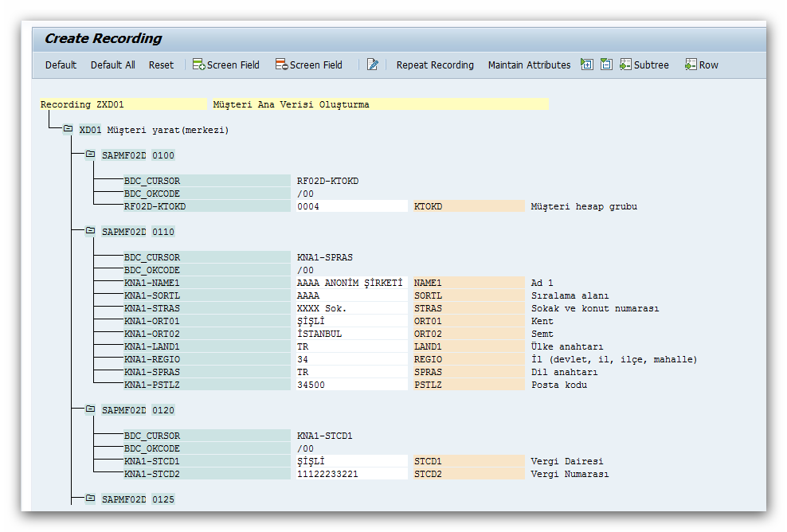The image size is (787, 532).
Task: Collapse the SAPMF02D 0110 screen node
Action: [x=90, y=231]
